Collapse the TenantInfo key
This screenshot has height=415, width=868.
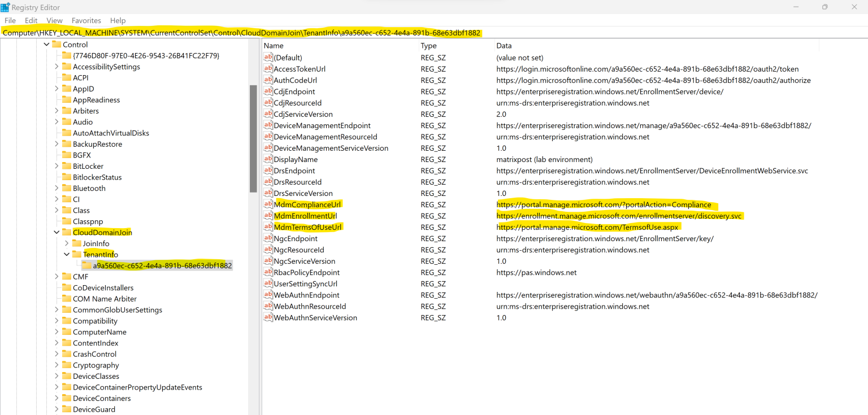point(66,254)
